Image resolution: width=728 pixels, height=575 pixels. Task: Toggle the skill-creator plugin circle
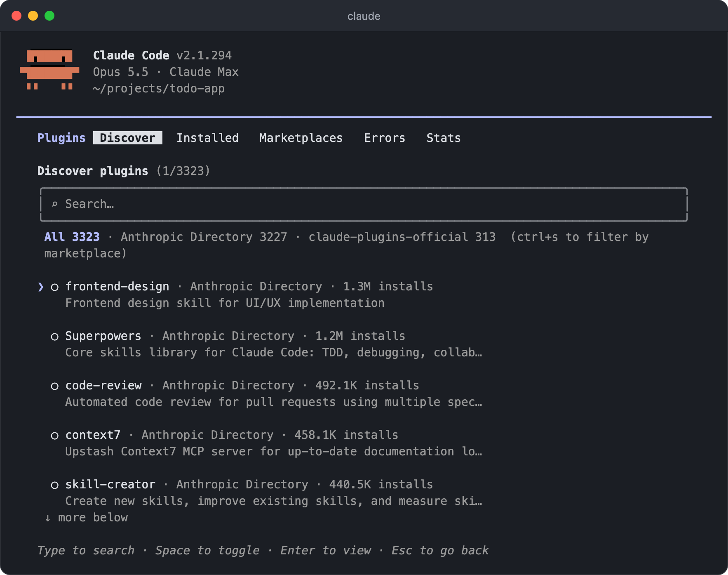point(54,485)
